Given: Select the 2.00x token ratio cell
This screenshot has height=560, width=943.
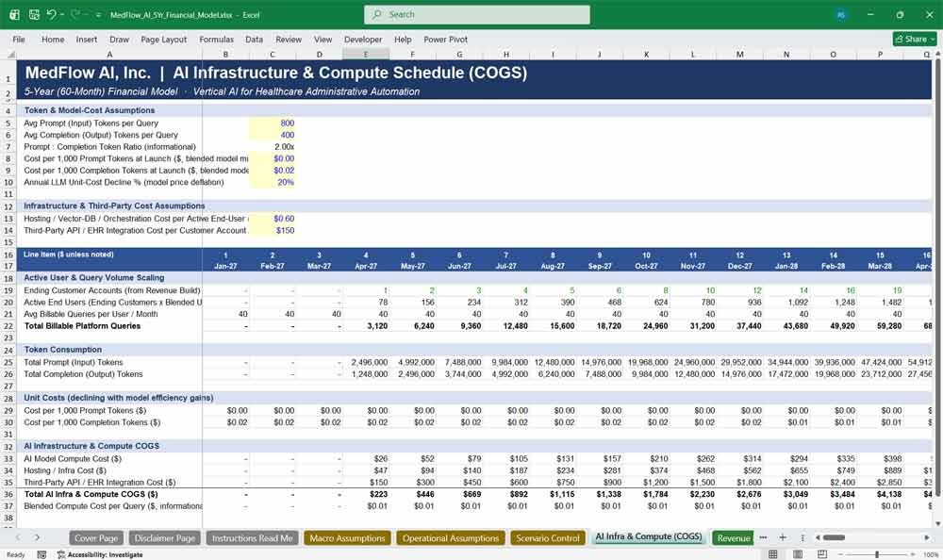Looking at the screenshot, I should [272, 147].
